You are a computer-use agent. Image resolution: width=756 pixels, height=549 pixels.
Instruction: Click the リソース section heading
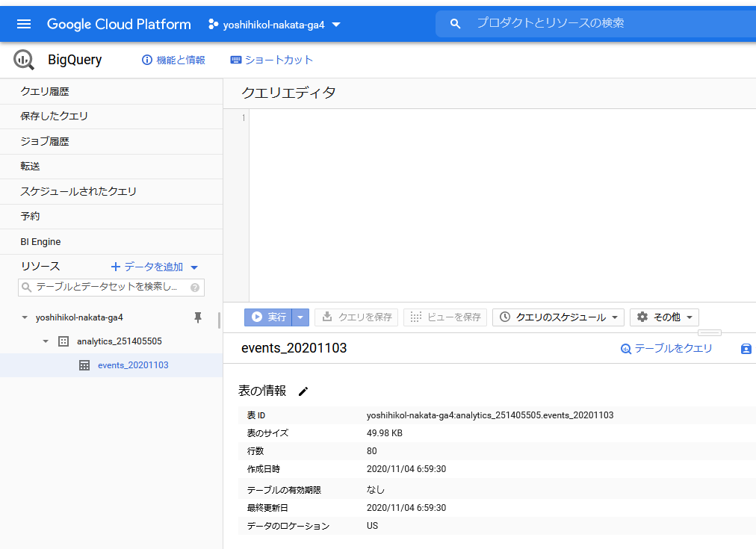(x=40, y=267)
